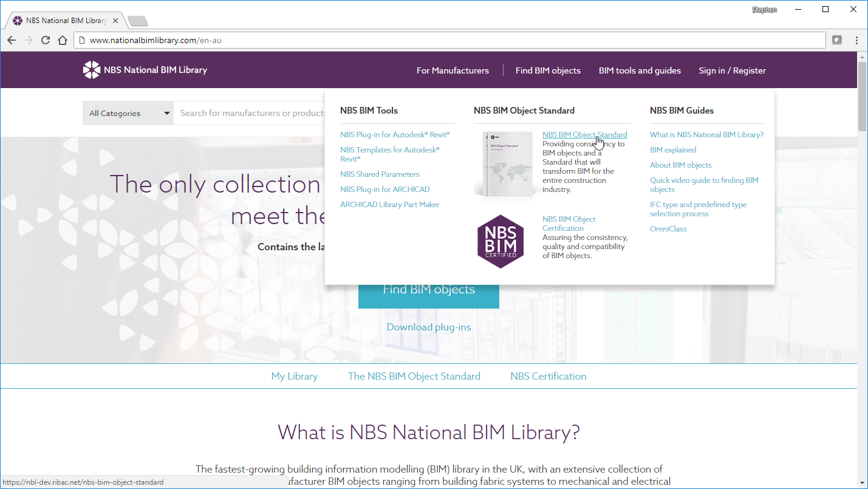868x489 pixels.
Task: Click the NBS National BIM Library logo
Action: tap(145, 70)
